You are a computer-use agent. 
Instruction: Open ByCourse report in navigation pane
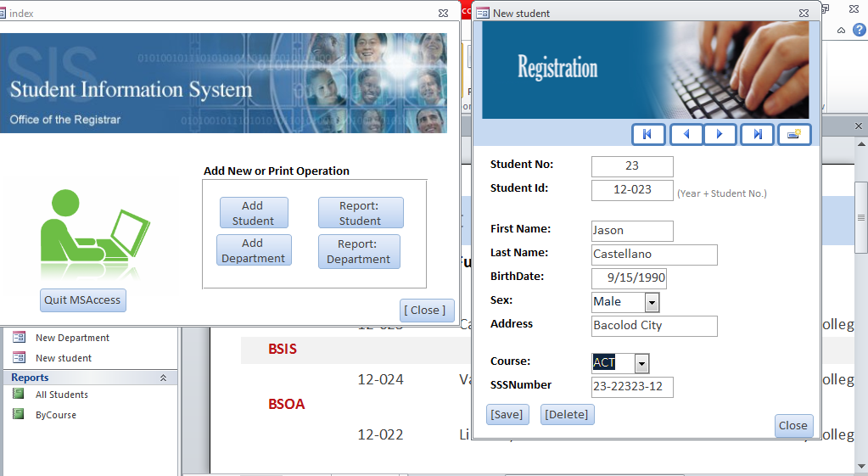coord(56,415)
